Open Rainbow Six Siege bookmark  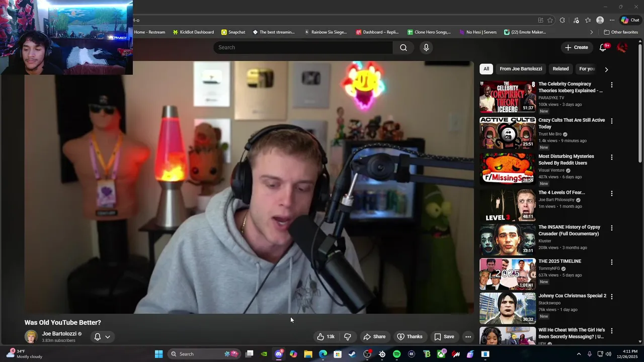click(326, 32)
